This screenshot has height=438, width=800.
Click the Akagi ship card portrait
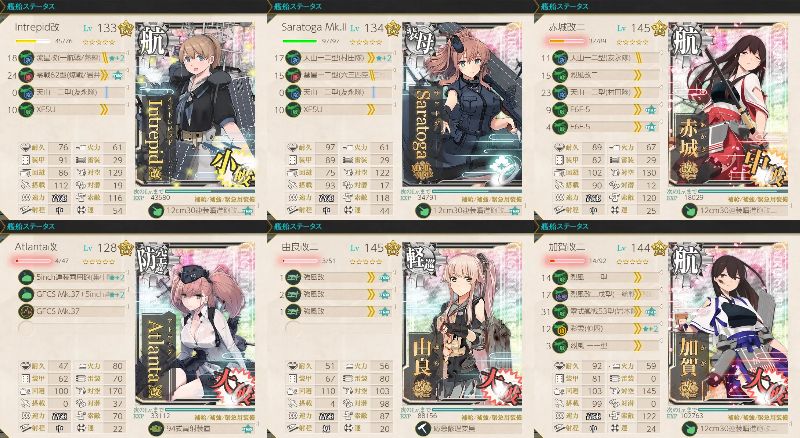point(729,105)
